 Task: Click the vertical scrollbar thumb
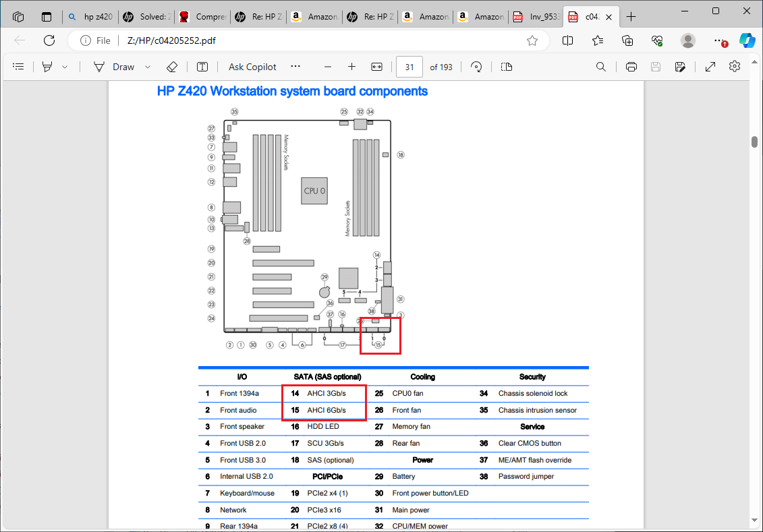(x=754, y=142)
